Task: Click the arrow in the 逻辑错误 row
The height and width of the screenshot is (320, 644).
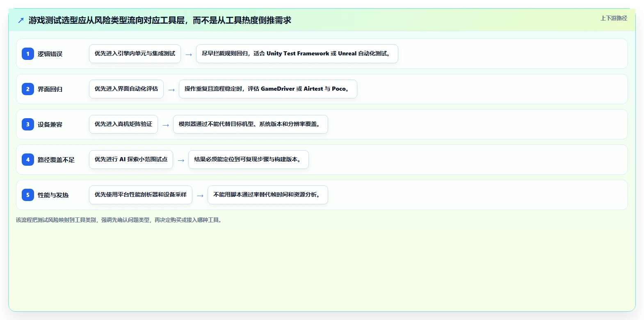Action: coord(189,55)
